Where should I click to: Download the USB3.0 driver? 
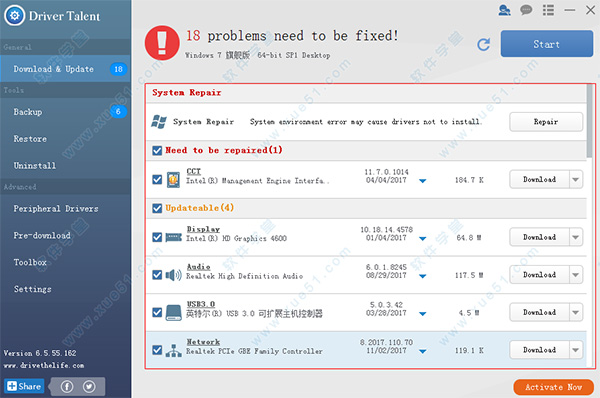539,312
